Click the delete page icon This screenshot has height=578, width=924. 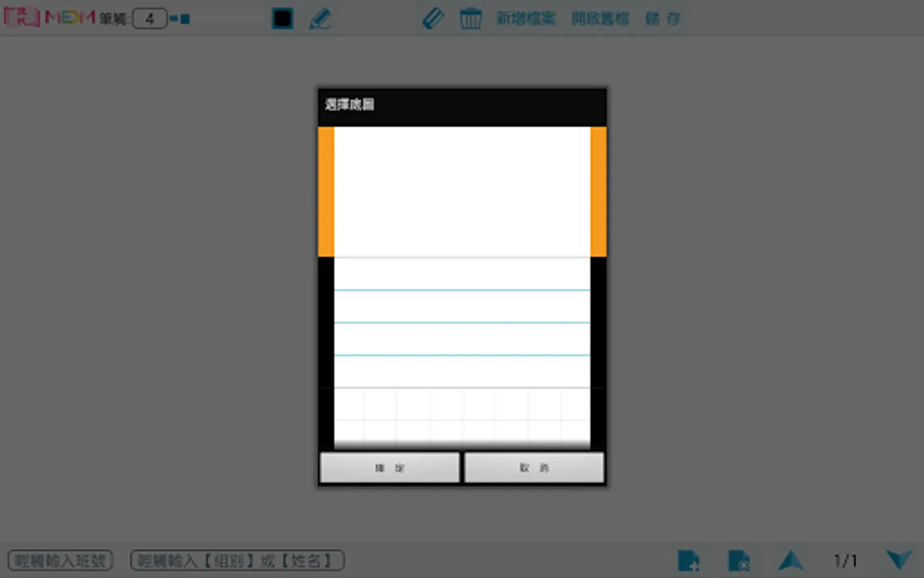739,560
